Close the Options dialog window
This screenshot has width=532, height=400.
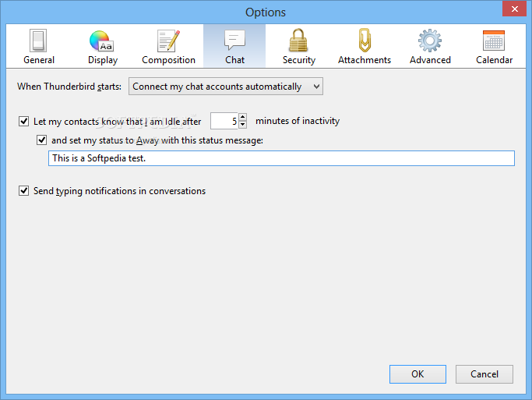pos(514,9)
